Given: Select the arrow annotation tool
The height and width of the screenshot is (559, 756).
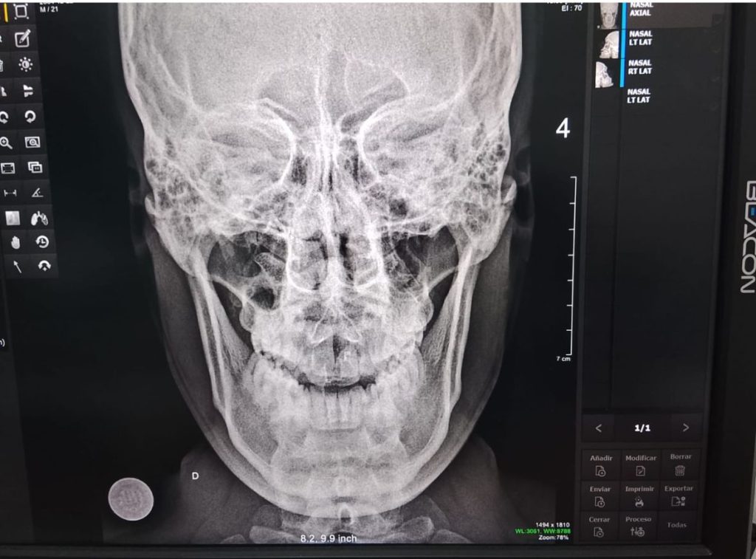Looking at the screenshot, I should [x=17, y=267].
